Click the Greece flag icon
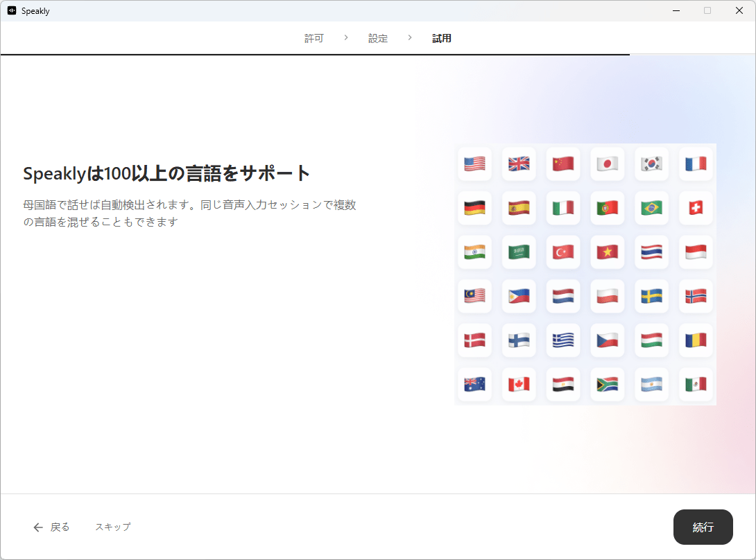This screenshot has height=560, width=756. pyautogui.click(x=563, y=340)
